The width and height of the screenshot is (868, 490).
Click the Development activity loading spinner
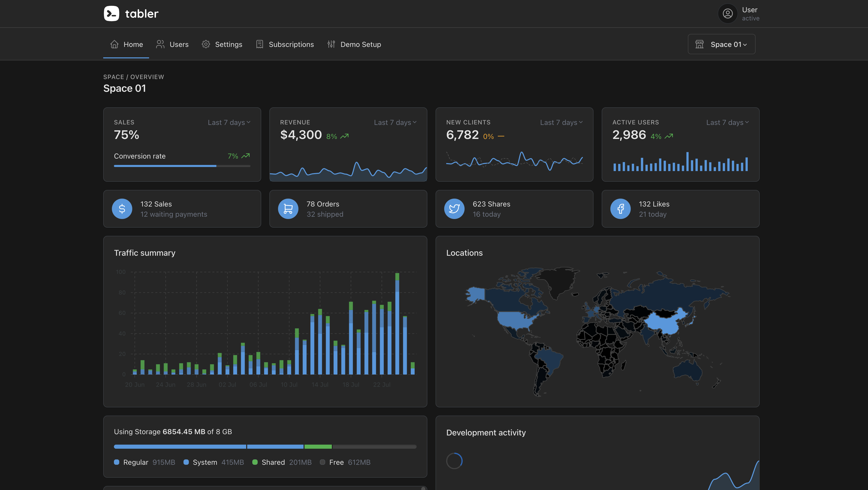pyautogui.click(x=454, y=461)
